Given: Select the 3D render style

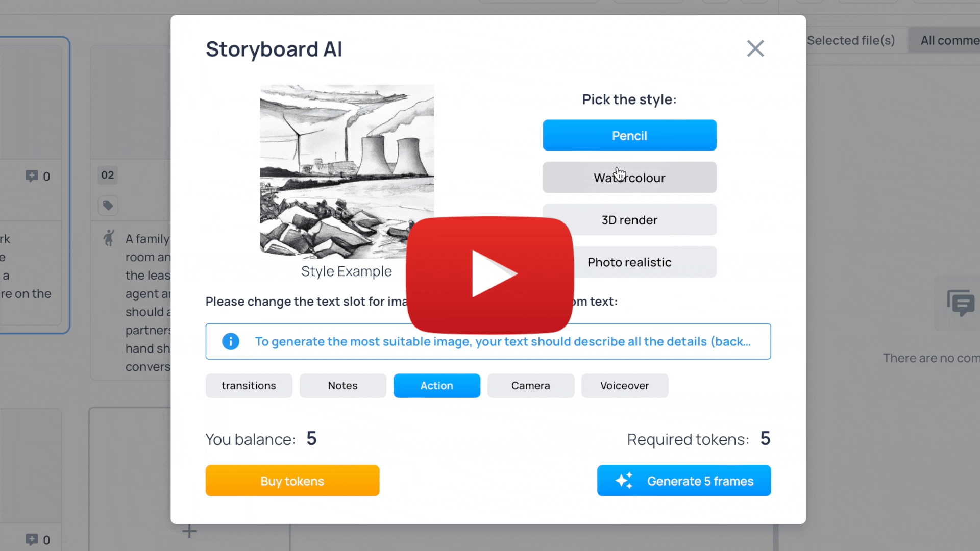Looking at the screenshot, I should point(629,220).
